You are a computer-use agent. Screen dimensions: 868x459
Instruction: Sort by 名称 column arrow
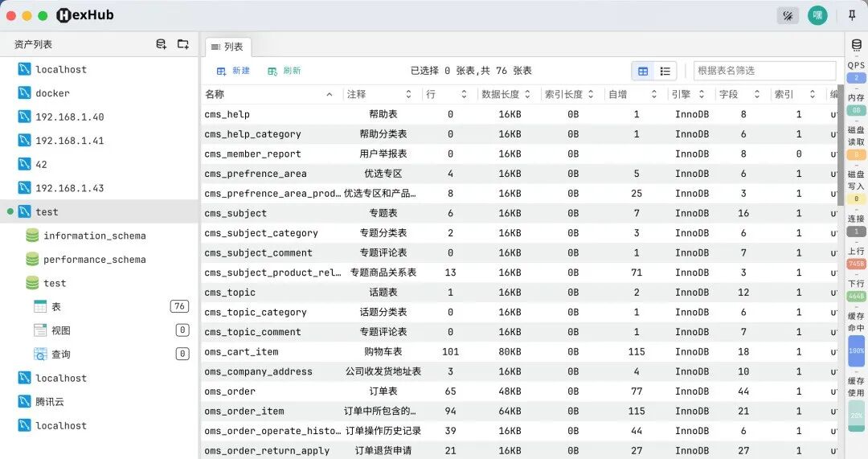330,95
